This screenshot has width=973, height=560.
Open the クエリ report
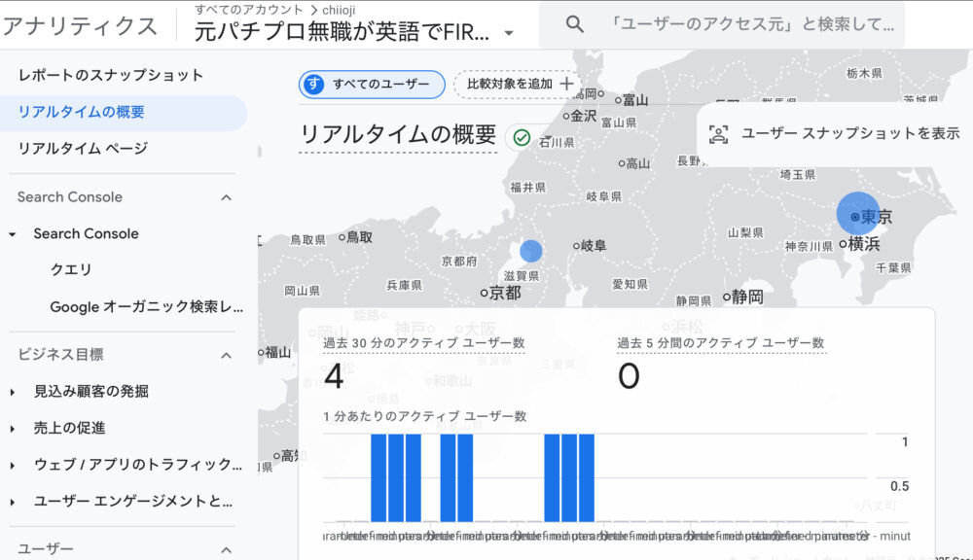click(x=71, y=269)
